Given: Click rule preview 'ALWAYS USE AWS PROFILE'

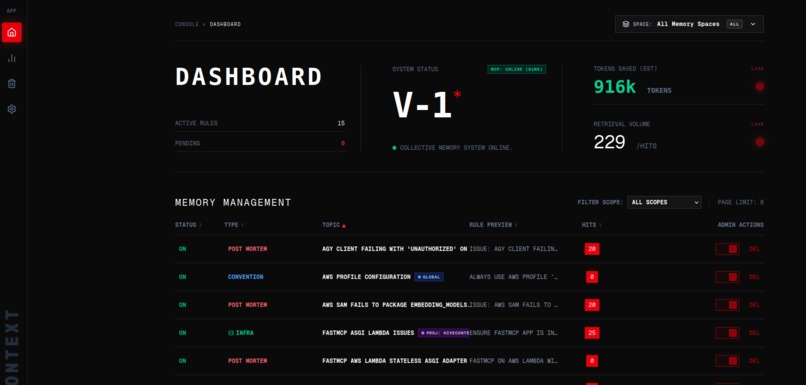Looking at the screenshot, I should tap(514, 277).
